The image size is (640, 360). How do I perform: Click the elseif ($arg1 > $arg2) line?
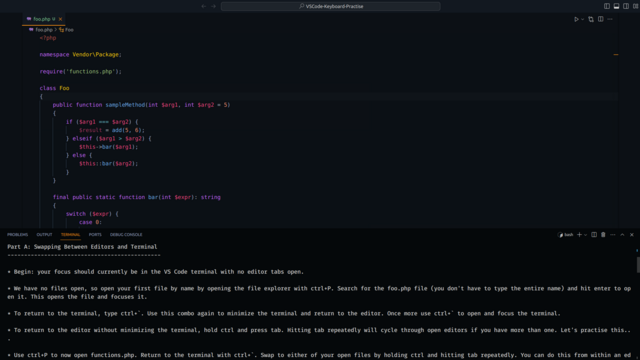click(x=109, y=138)
